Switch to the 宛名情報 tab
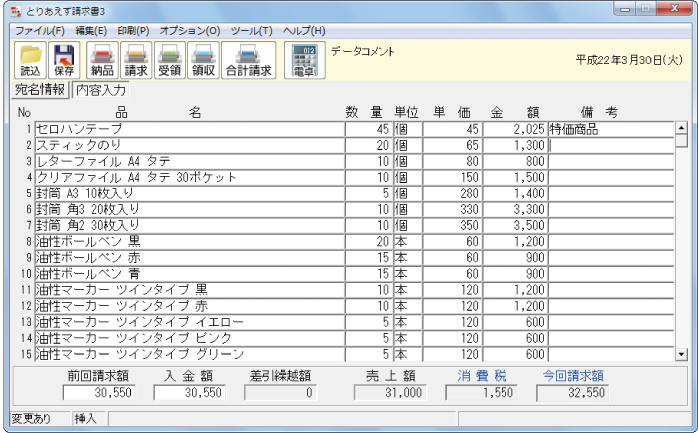The height and width of the screenshot is (433, 698). click(39, 90)
